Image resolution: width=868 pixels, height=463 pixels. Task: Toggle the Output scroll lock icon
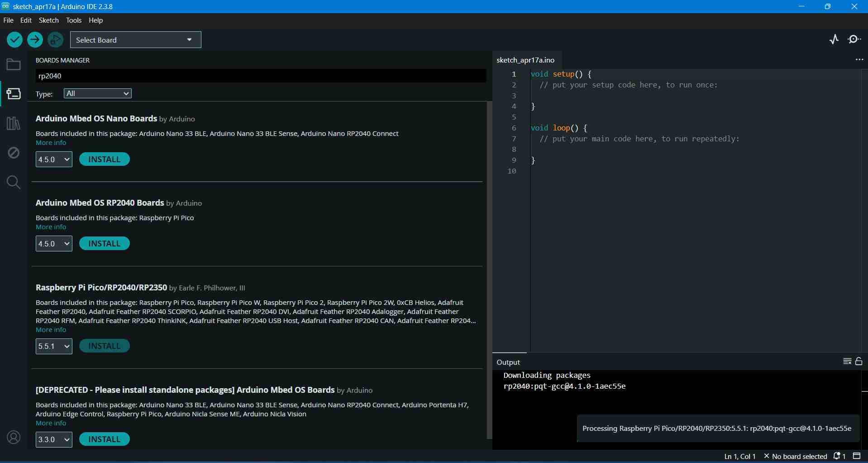(859, 362)
